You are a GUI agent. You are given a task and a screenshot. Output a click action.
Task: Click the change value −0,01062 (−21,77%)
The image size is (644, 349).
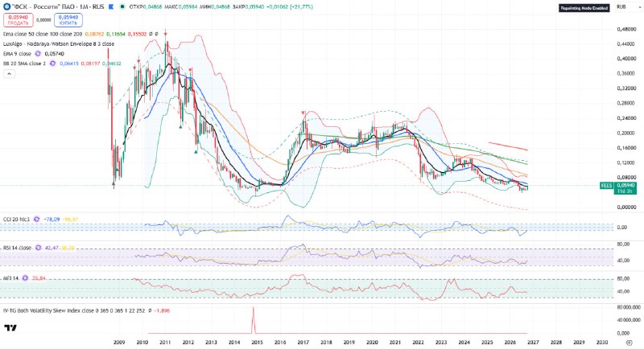point(290,7)
